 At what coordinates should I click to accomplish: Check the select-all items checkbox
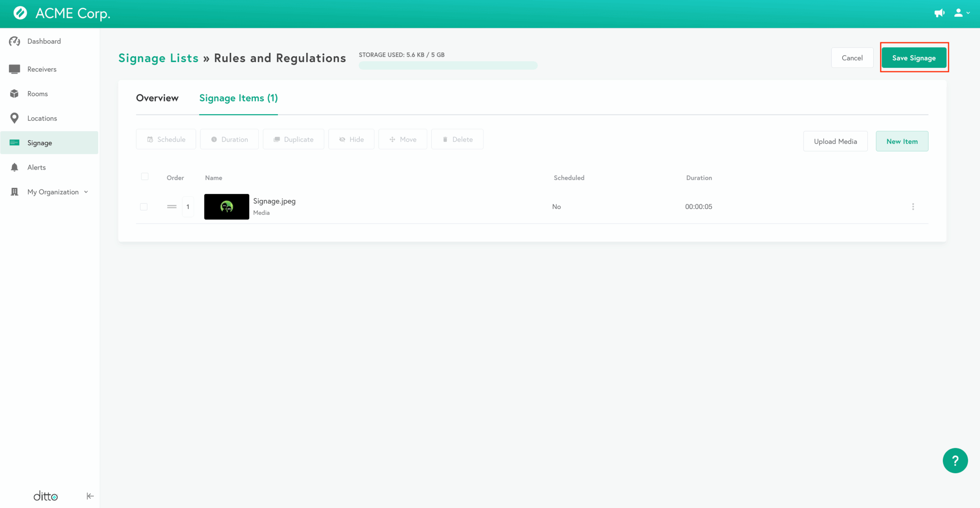(x=145, y=176)
